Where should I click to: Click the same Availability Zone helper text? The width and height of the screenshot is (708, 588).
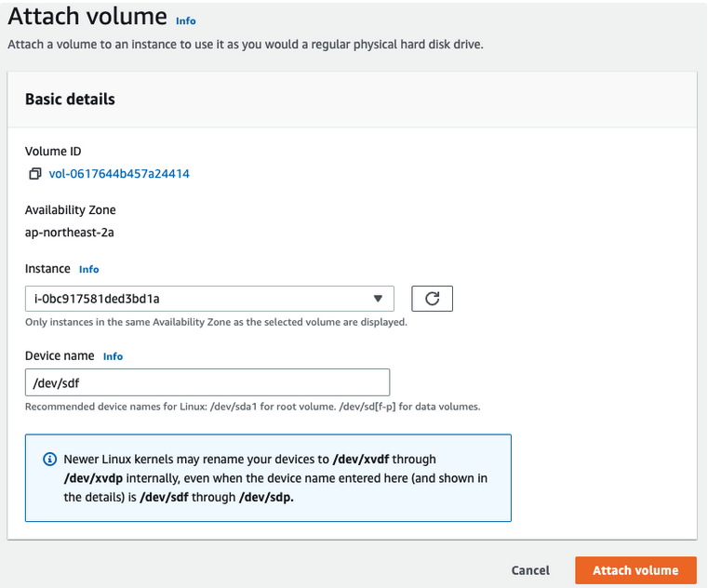pyautogui.click(x=215, y=323)
